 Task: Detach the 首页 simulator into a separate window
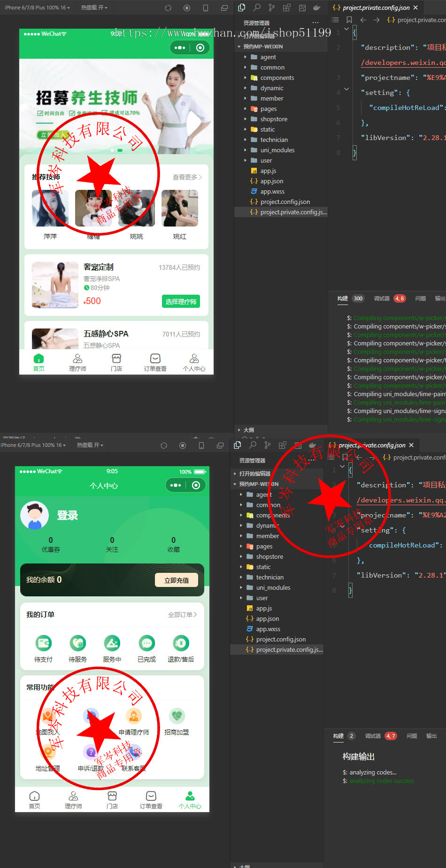pyautogui.click(x=224, y=8)
